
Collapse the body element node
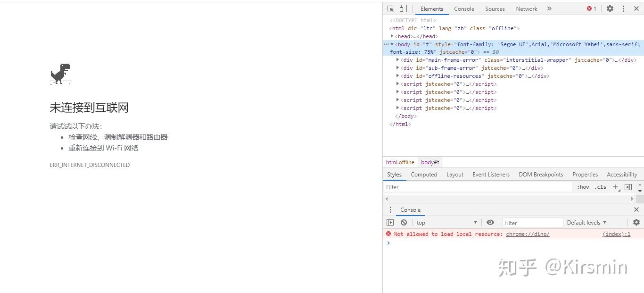(392, 44)
